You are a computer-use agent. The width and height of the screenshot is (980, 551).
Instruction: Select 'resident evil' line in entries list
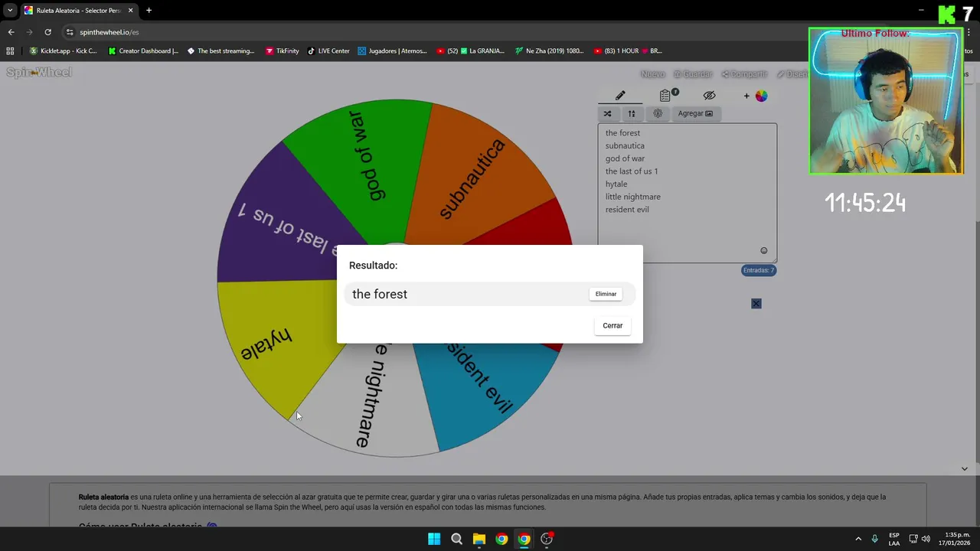tap(627, 210)
